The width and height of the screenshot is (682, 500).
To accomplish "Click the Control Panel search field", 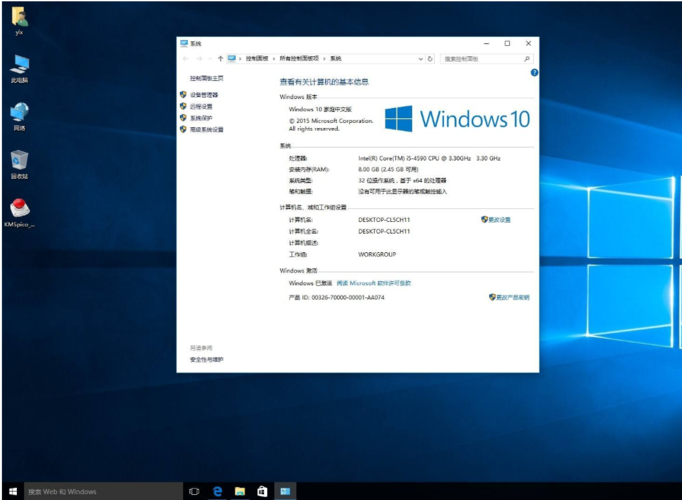I will [486, 59].
